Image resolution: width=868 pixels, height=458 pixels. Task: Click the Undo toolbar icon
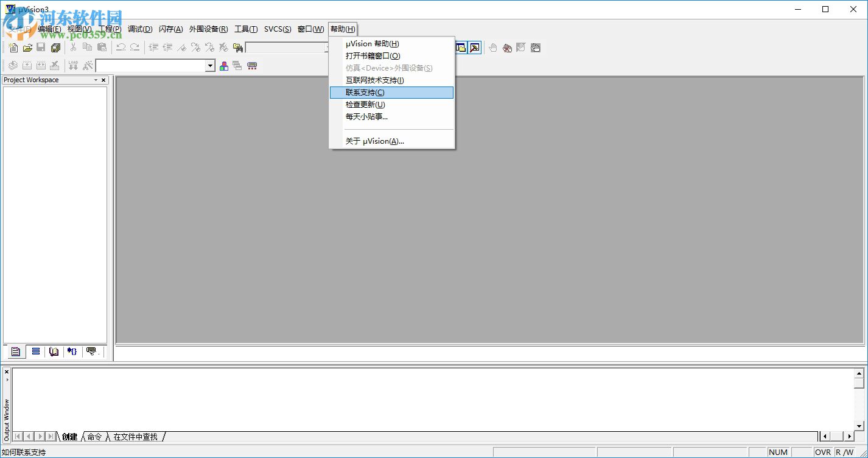tap(121, 48)
